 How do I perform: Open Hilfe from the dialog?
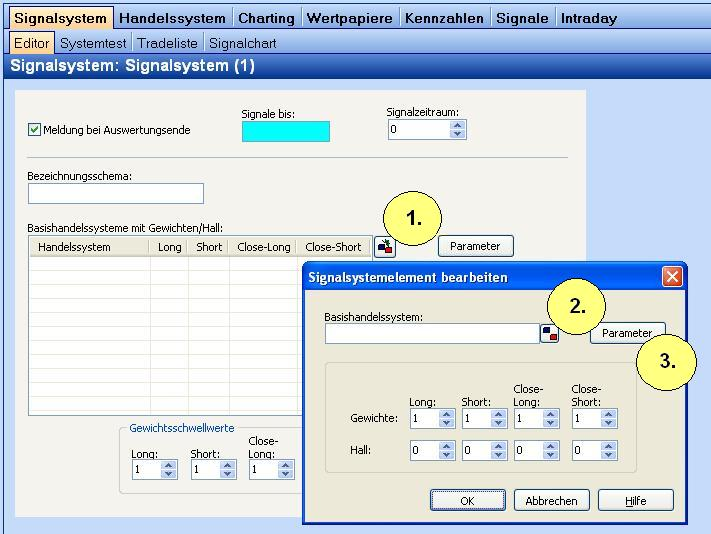coord(635,500)
